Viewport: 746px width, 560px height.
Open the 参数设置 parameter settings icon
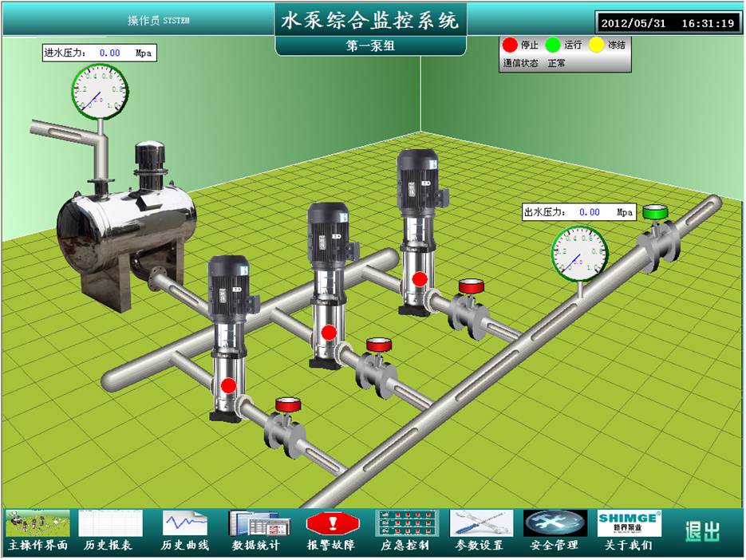click(481, 524)
